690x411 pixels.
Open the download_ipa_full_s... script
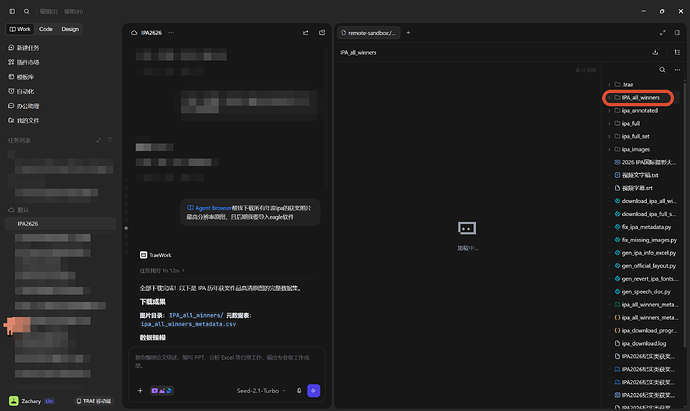click(643, 214)
